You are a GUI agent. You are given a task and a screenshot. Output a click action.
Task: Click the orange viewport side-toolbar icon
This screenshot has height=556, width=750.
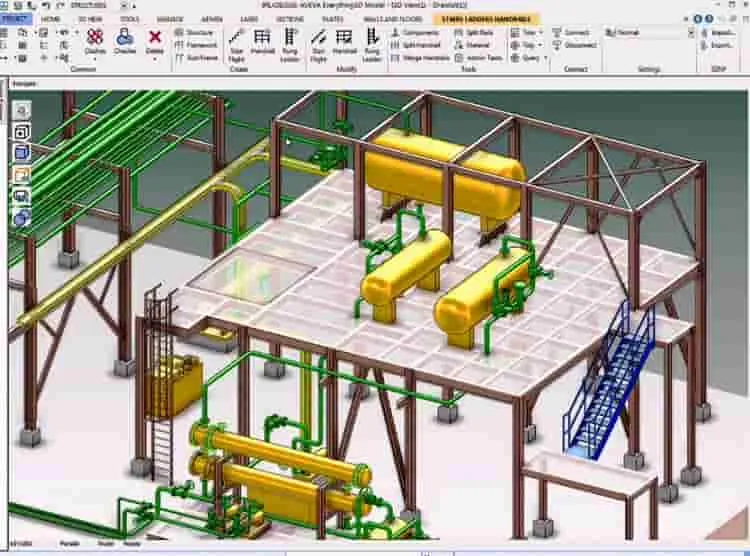(22, 175)
